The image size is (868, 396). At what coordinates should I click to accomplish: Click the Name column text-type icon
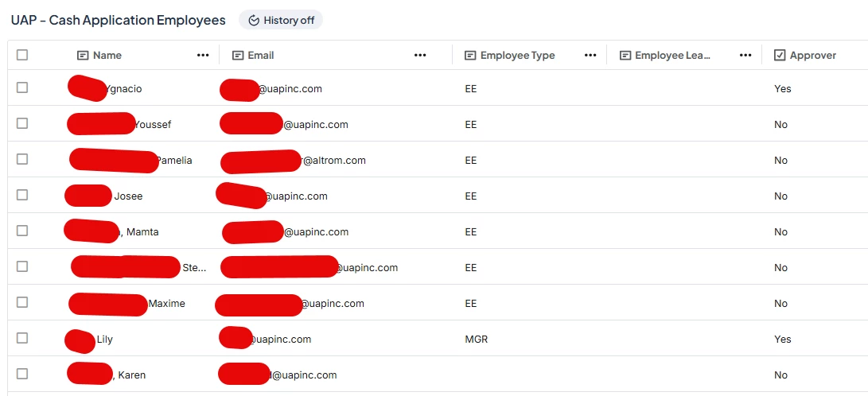(83, 56)
